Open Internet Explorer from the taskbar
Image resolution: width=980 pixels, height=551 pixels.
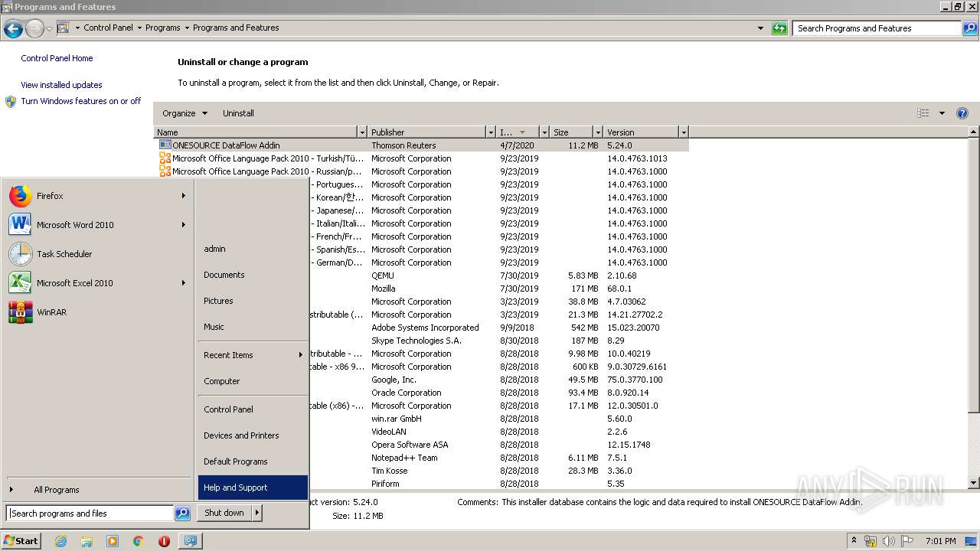point(61,541)
